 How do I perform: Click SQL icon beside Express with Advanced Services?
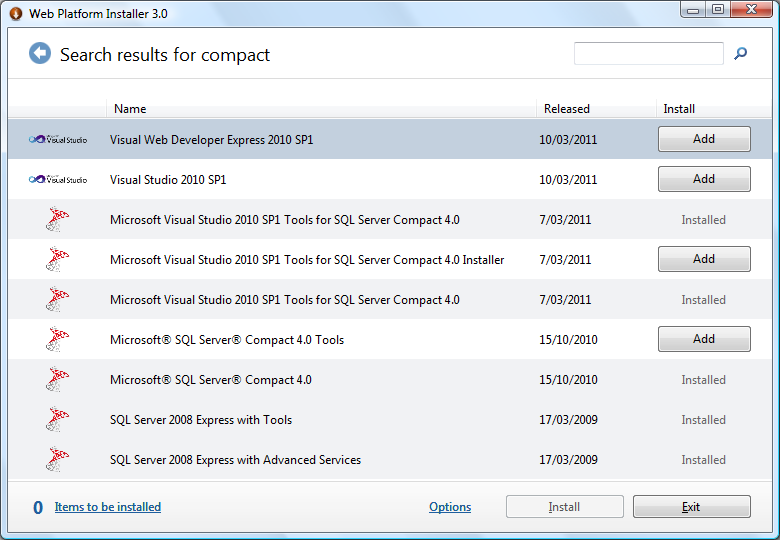(x=57, y=459)
